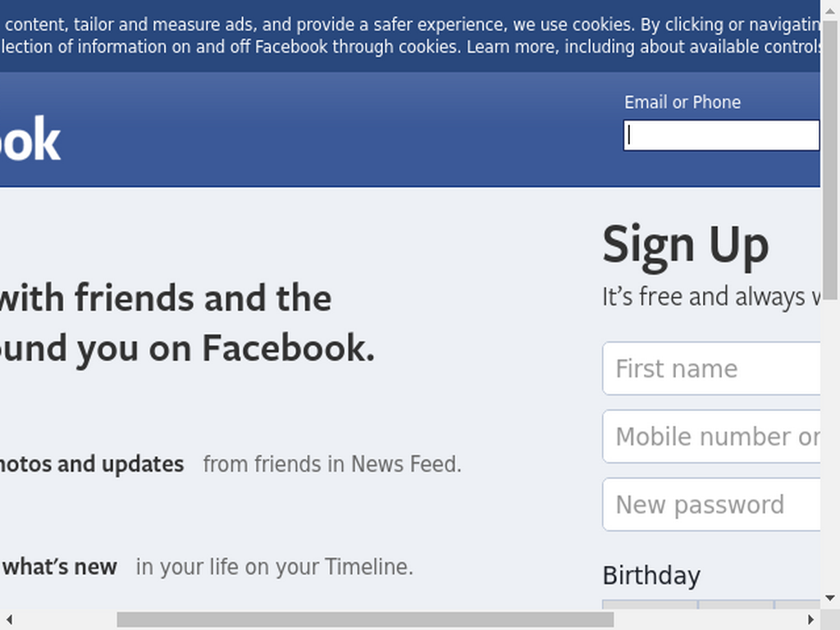Focus the Email or Phone login field
Image resolution: width=840 pixels, height=630 pixels.
pos(722,135)
